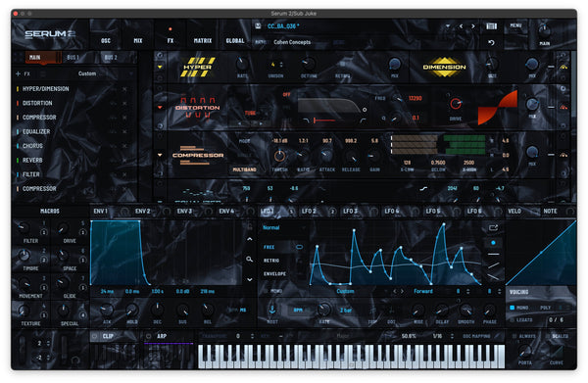Open the GLOBAL tab
Viewport: 588px width, 383px height.
pos(235,41)
